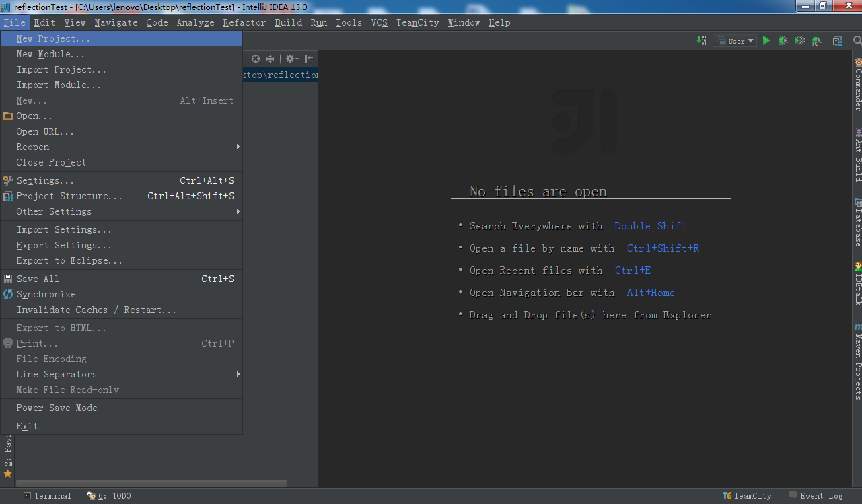Open the IDEtalk tool window
The height and width of the screenshot is (504, 862).
tap(858, 283)
